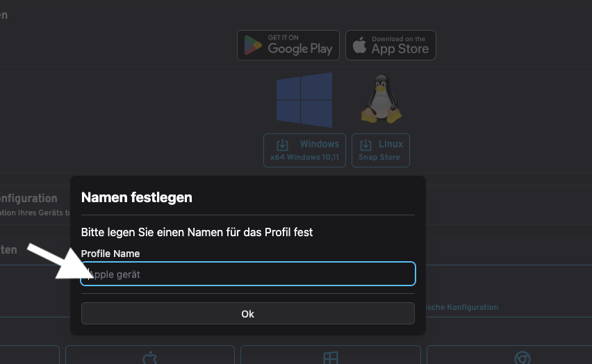The image size is (592, 364).
Task: Click the partially hidden leftmost bottom tile
Action: point(29,356)
